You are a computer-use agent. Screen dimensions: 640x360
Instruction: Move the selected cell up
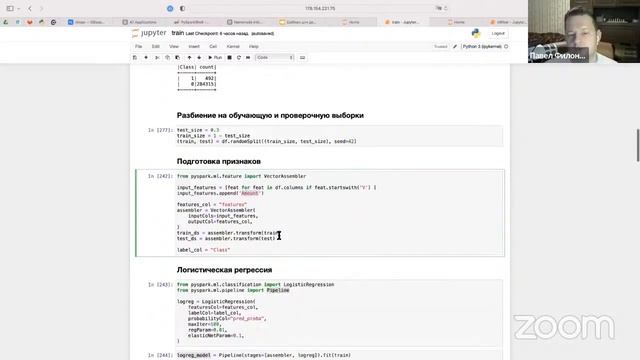point(189,58)
